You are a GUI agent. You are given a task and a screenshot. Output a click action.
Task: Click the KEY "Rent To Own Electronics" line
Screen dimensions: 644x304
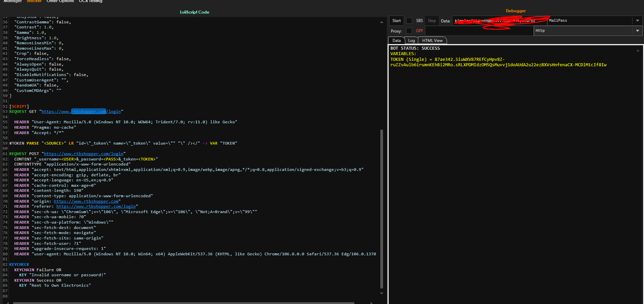click(55, 285)
